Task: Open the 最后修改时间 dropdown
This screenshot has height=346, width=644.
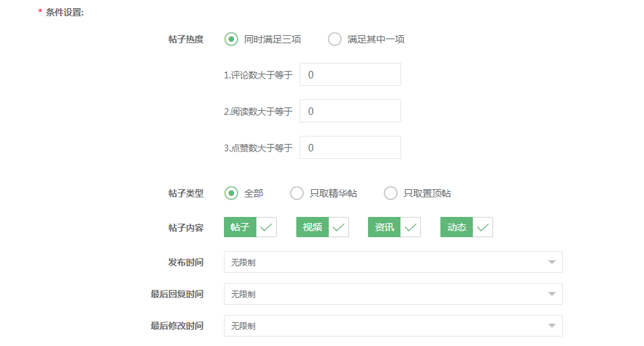Action: tap(393, 326)
